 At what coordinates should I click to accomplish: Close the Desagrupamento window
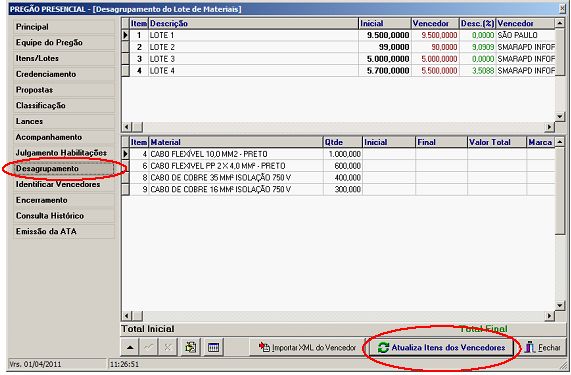(x=562, y=9)
